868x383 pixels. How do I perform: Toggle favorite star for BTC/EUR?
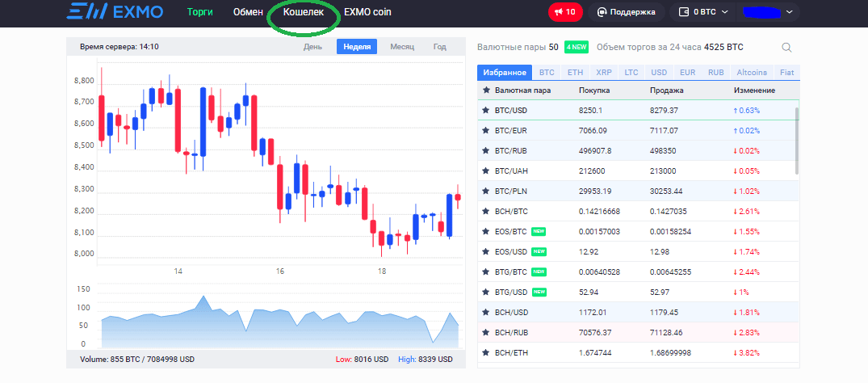[485, 130]
